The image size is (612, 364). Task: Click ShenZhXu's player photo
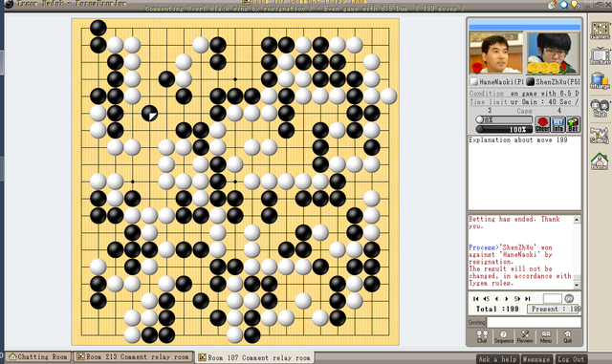(x=553, y=54)
